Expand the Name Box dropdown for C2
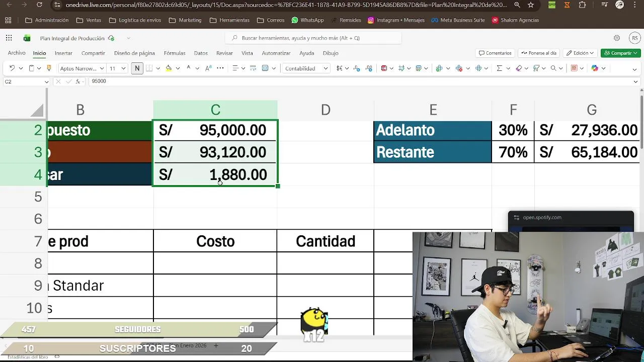The image size is (644, 362). point(47,82)
